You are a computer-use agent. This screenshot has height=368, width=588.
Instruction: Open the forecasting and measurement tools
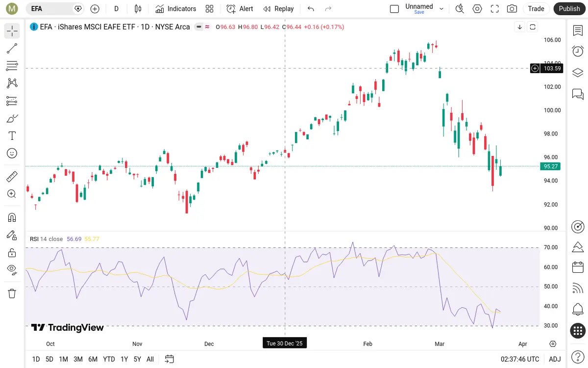tap(12, 101)
